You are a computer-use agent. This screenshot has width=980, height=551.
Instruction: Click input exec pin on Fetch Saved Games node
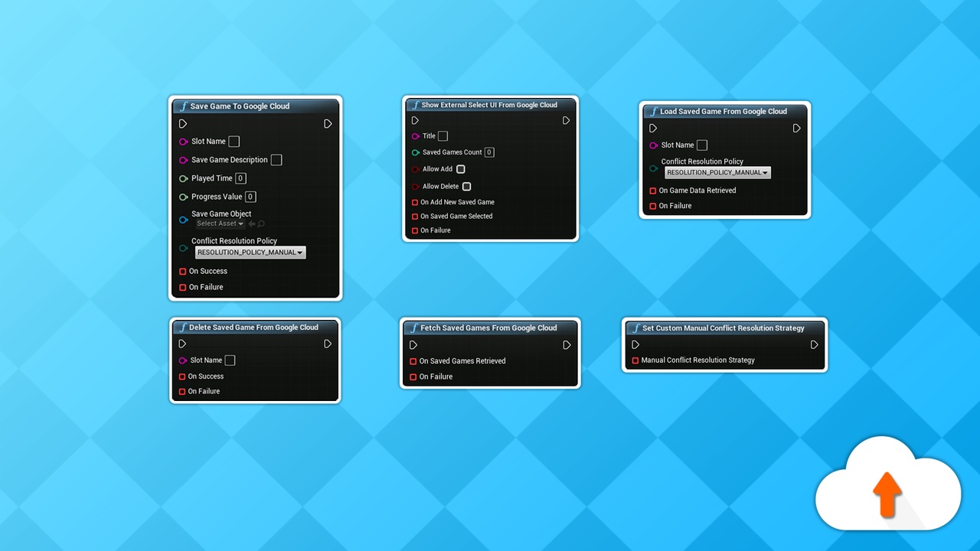(413, 345)
